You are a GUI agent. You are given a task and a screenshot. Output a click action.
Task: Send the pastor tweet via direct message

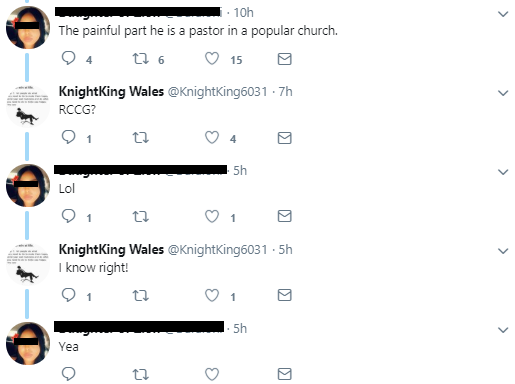(285, 59)
